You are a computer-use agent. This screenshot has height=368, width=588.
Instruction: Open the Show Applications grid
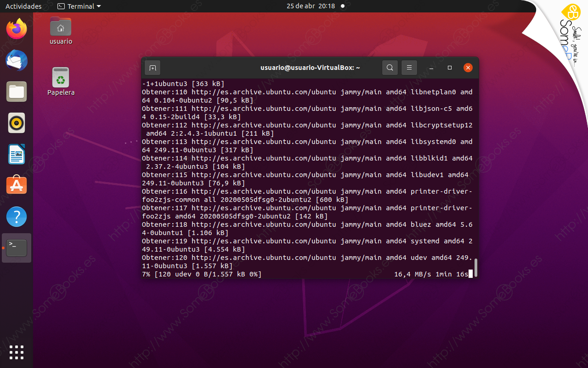coord(16,352)
